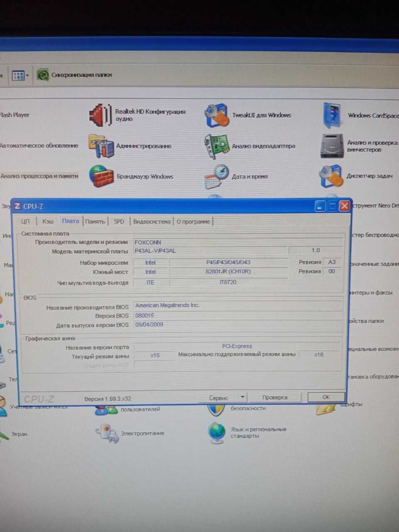Click the P45/P43/G45/G43 chipset value

click(228, 262)
